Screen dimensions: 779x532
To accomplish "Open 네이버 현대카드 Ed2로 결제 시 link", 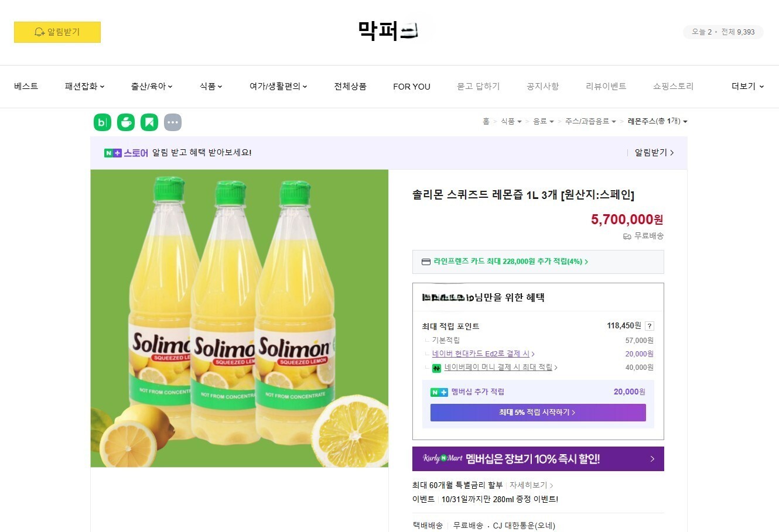I will (483, 353).
